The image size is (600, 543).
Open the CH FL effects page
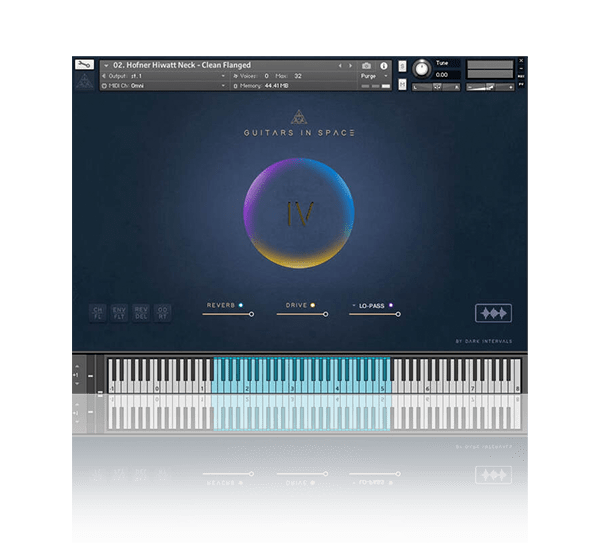click(x=98, y=313)
